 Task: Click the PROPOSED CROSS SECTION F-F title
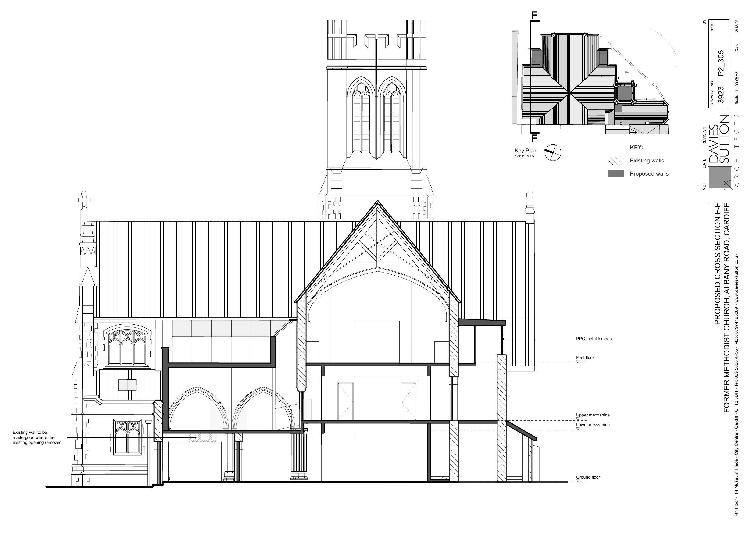tap(718, 264)
